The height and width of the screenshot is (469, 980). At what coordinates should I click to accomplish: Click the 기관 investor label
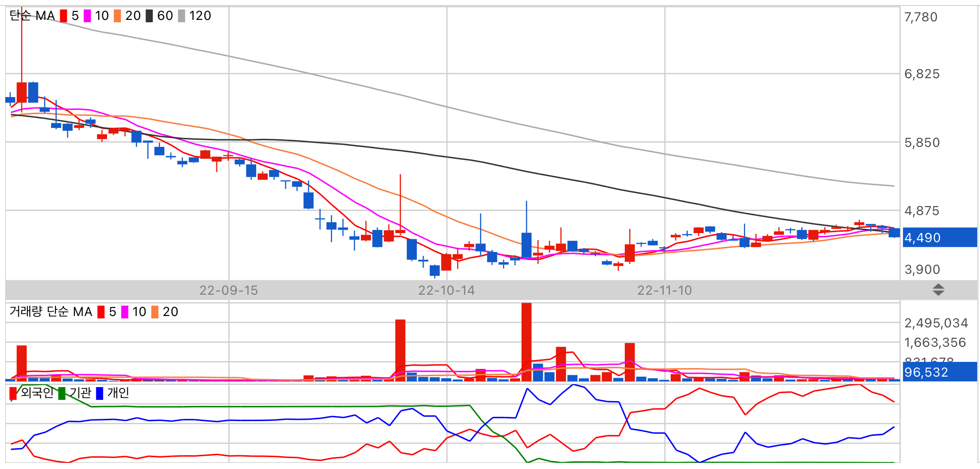point(80,393)
